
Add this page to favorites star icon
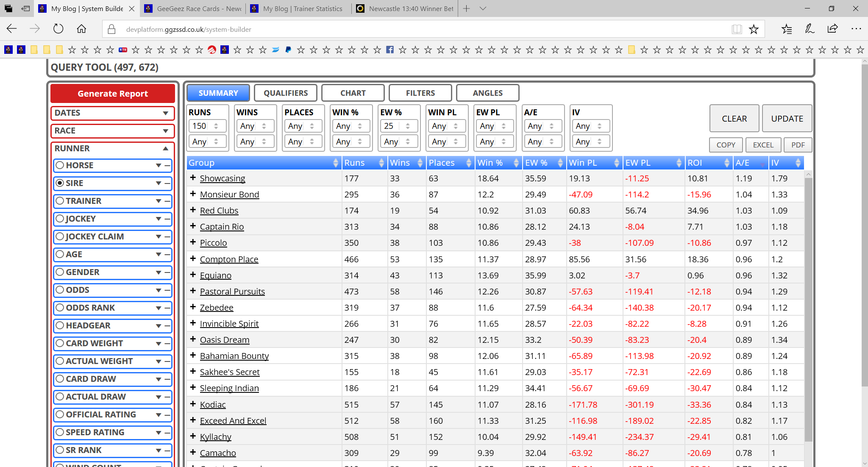(754, 29)
